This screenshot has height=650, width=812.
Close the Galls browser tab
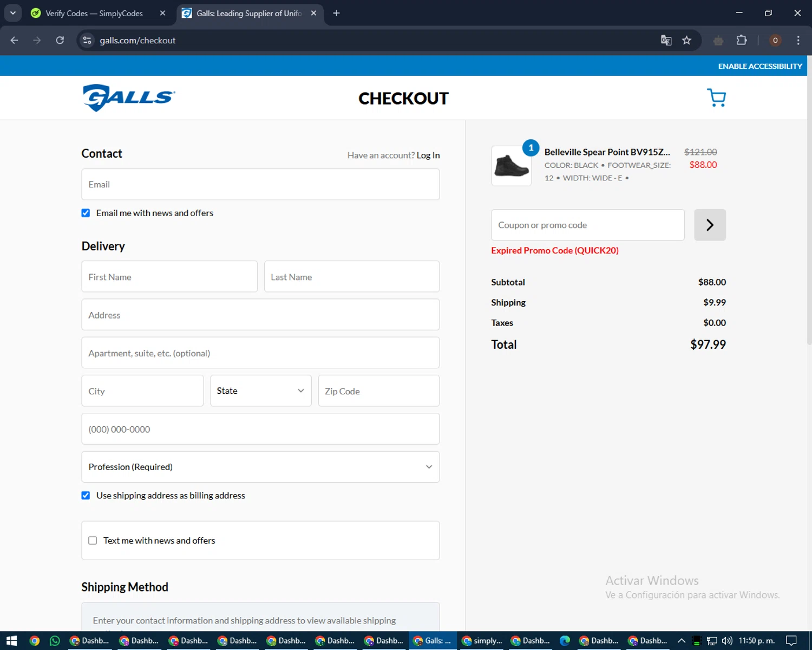(x=313, y=13)
